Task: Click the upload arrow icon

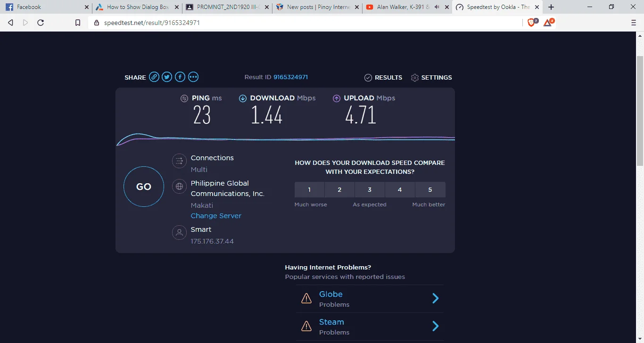Action: (x=337, y=98)
